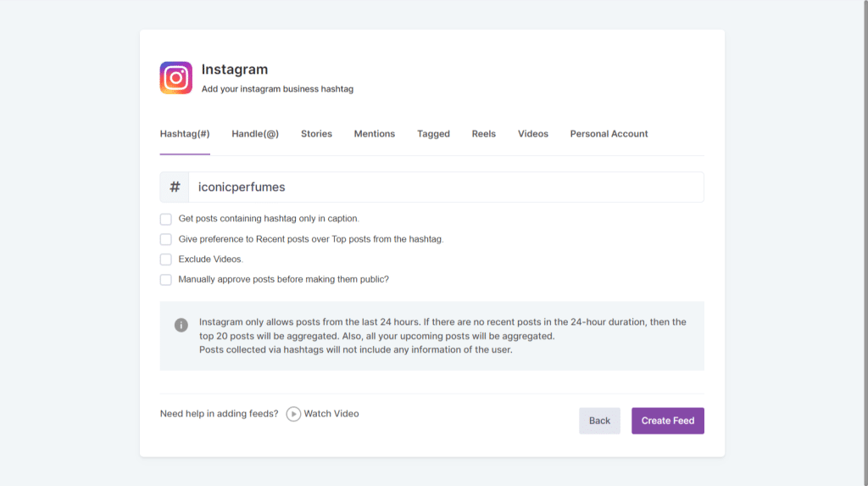Open the Watch Video help link
Image resolution: width=868 pixels, height=486 pixels.
[331, 414]
